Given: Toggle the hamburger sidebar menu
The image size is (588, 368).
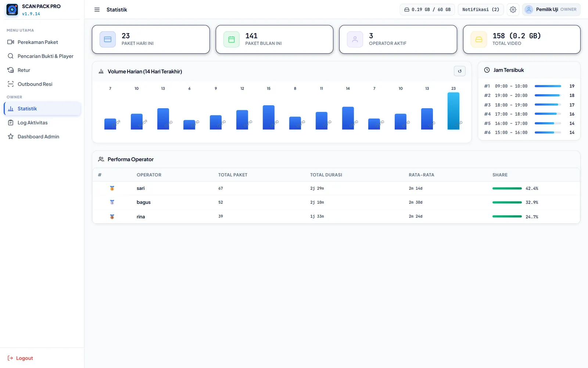Looking at the screenshot, I should click(x=97, y=10).
